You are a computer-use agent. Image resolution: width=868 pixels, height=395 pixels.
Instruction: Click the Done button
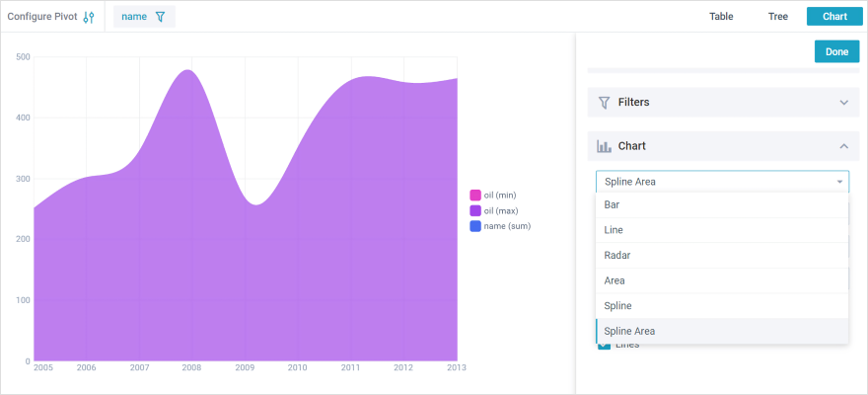837,51
